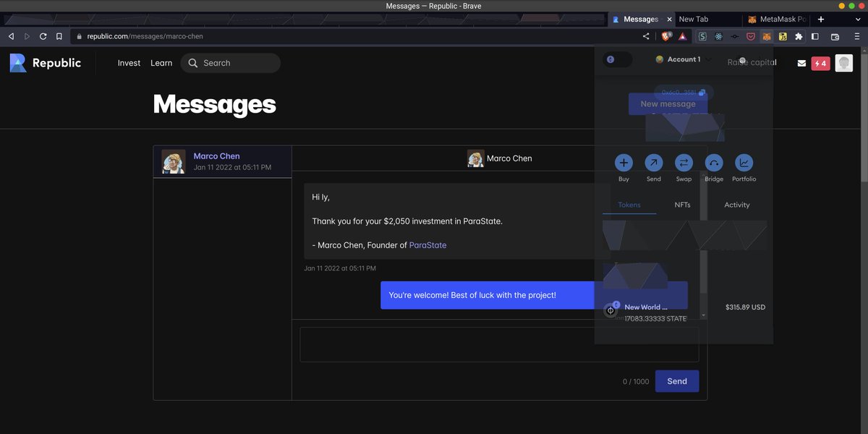Open the user profile avatar menu
The width and height of the screenshot is (868, 434).
[x=843, y=63]
